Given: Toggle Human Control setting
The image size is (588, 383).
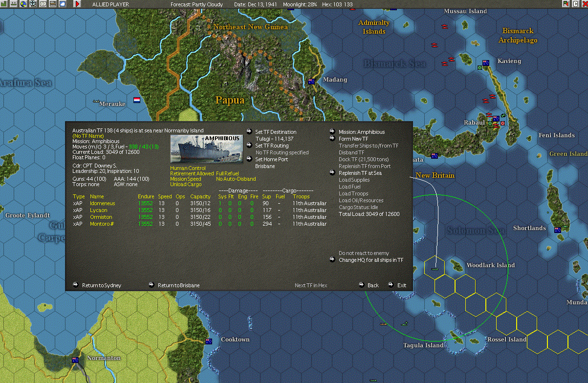Looking at the screenshot, I should pyautogui.click(x=188, y=168).
